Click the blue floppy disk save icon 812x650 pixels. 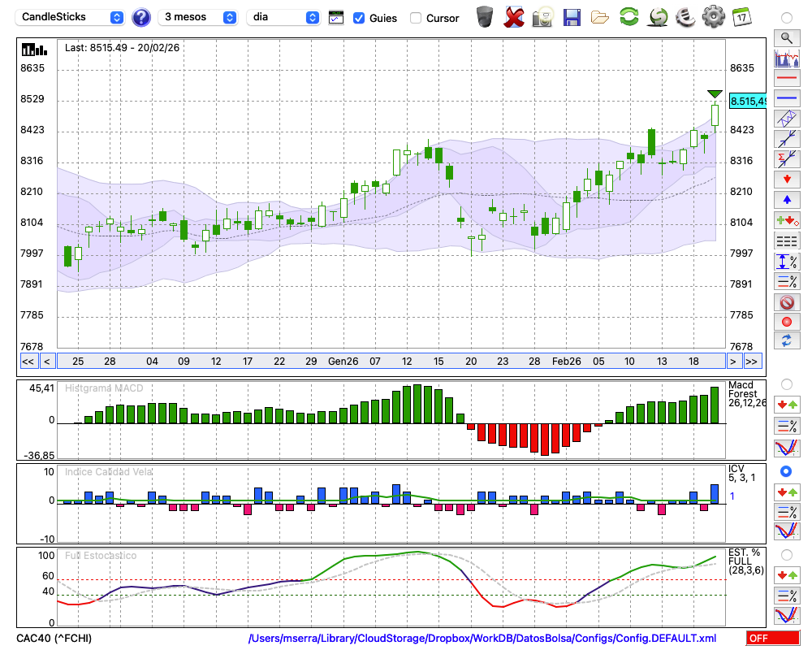(x=572, y=17)
